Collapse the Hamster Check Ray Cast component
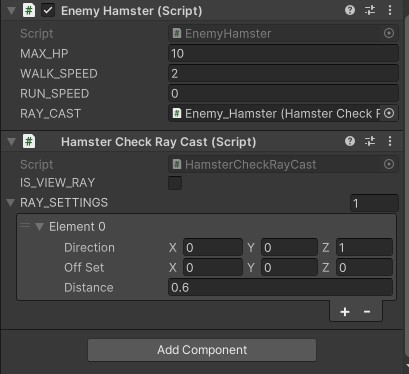This screenshot has width=409, height=374. click(x=11, y=142)
